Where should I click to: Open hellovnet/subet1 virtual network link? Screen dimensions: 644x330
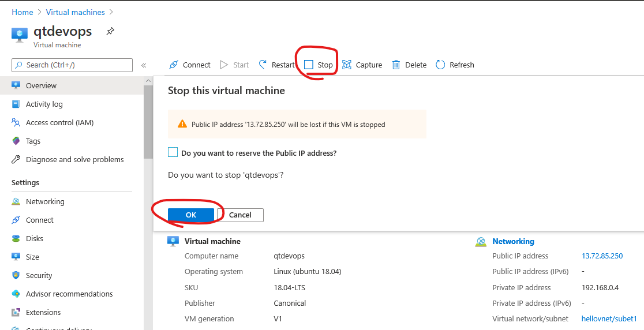(609, 318)
